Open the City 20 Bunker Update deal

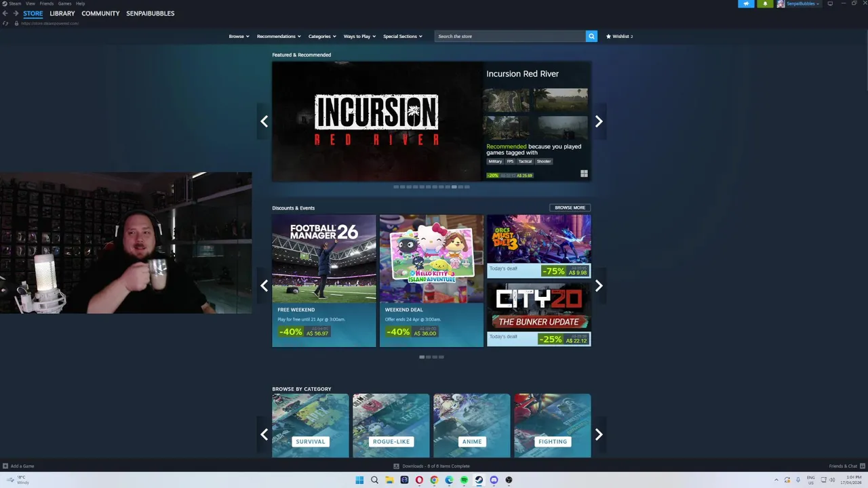pos(538,314)
